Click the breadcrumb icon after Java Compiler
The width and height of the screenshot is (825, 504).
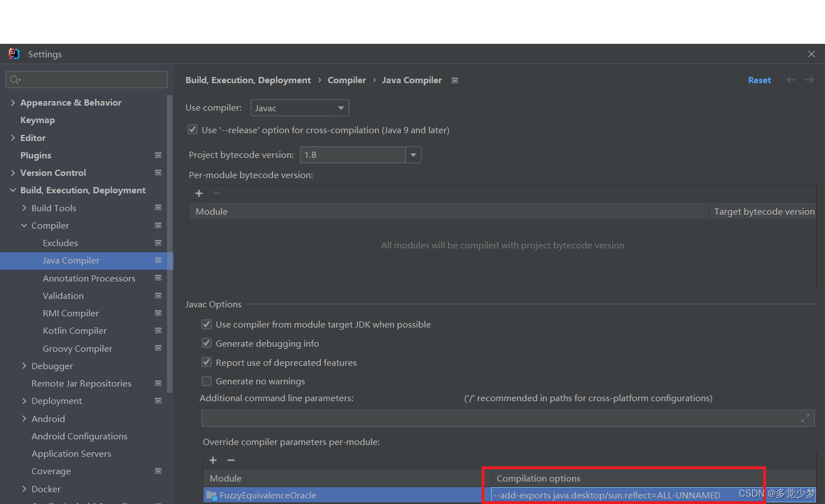pos(455,80)
